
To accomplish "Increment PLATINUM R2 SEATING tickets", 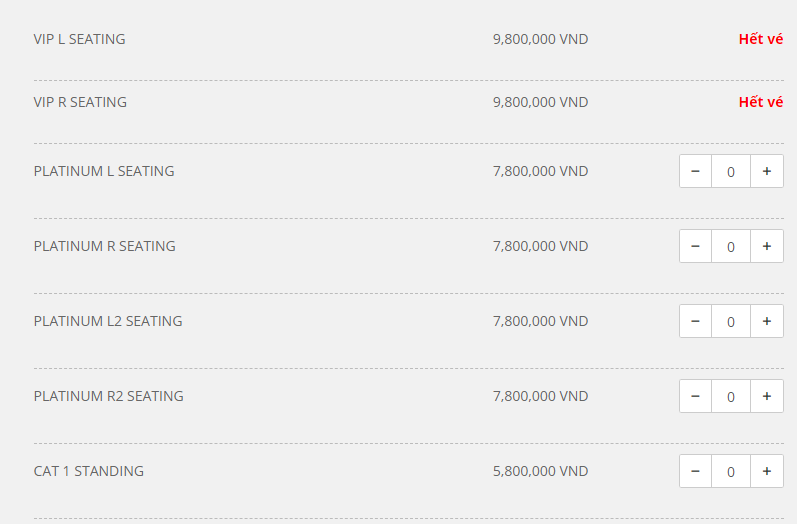I will coord(767,396).
